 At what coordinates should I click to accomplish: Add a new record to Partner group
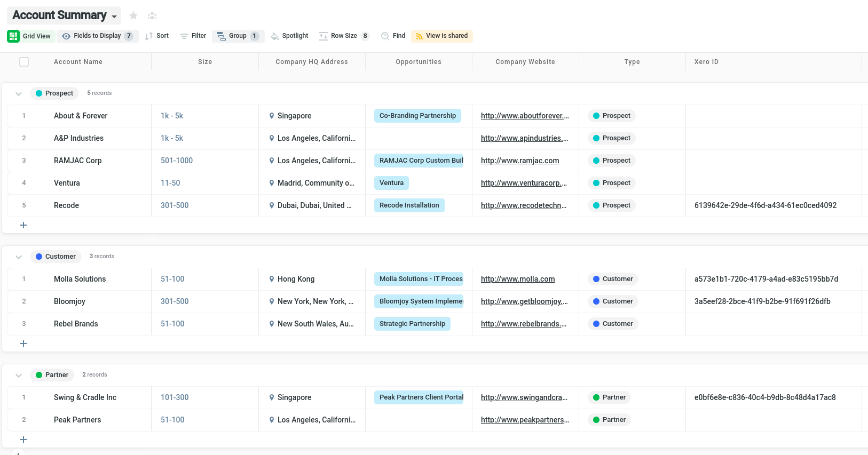(23, 440)
